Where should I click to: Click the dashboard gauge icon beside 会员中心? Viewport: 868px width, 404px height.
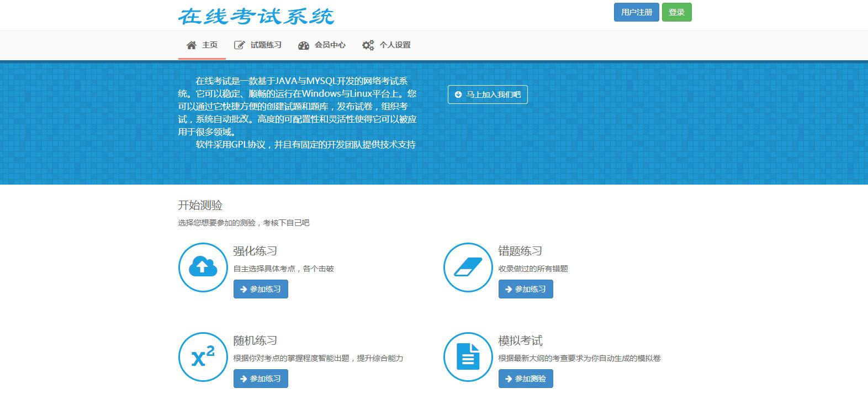pyautogui.click(x=304, y=45)
